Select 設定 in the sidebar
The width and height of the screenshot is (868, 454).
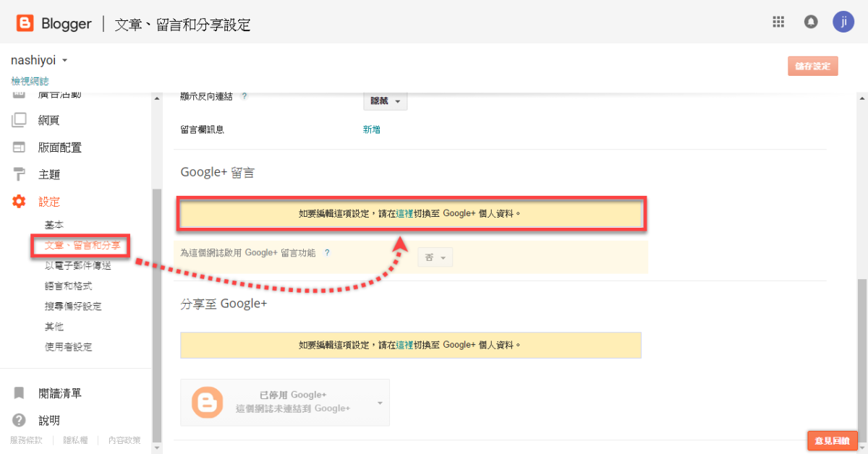pos(49,202)
